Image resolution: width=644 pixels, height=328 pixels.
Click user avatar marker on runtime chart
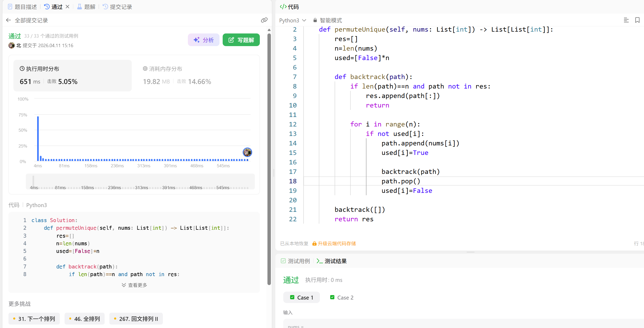pos(247,152)
